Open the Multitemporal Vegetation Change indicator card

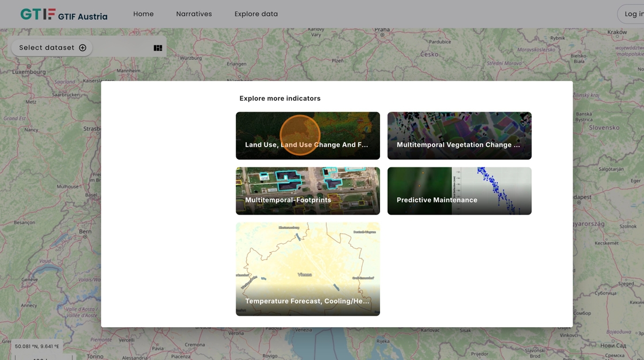(459, 136)
